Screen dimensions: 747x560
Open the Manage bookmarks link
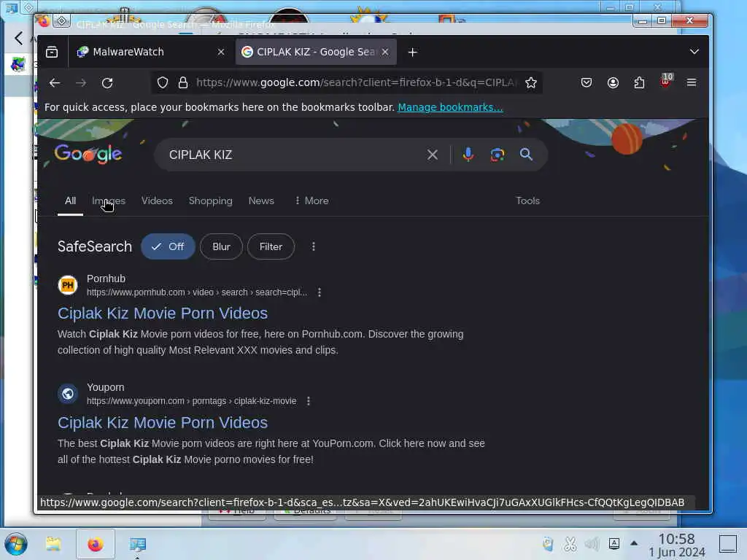click(450, 108)
